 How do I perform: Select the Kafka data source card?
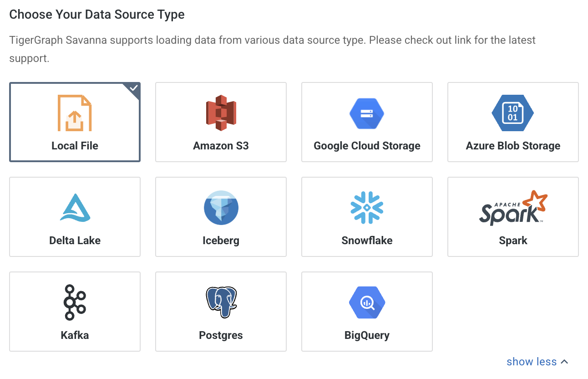(x=75, y=312)
